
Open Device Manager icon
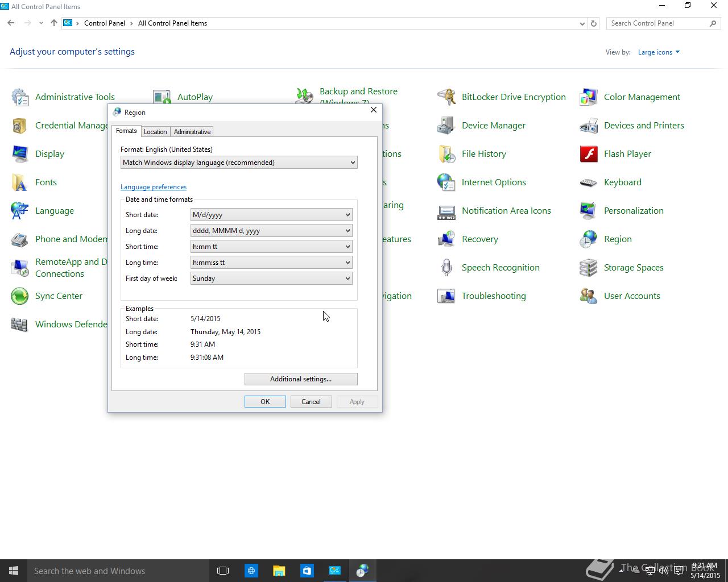pos(446,126)
